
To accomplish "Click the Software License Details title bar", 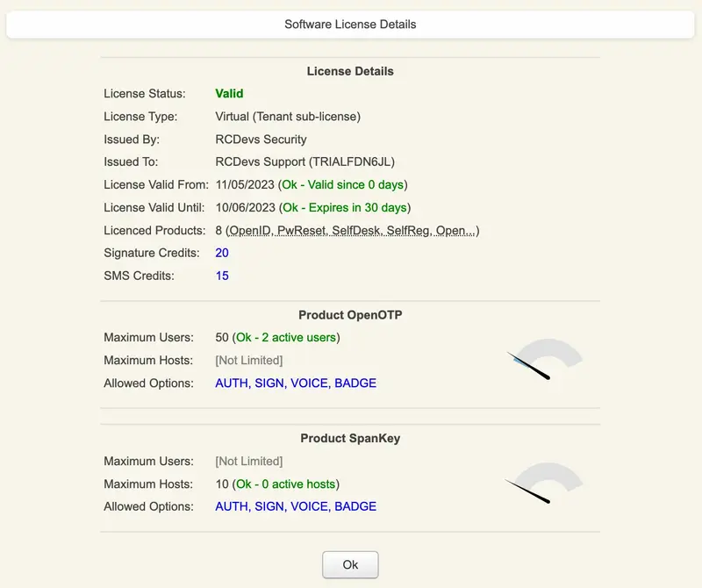I will click(350, 25).
